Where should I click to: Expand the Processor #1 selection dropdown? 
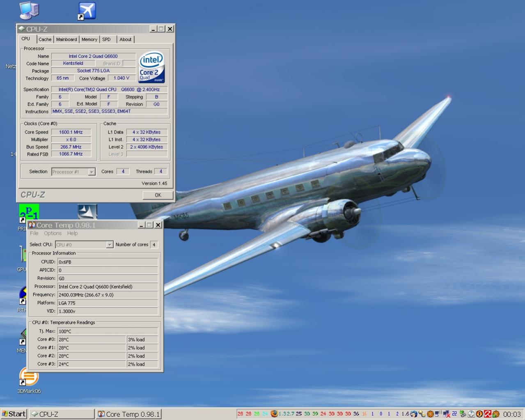click(x=92, y=172)
